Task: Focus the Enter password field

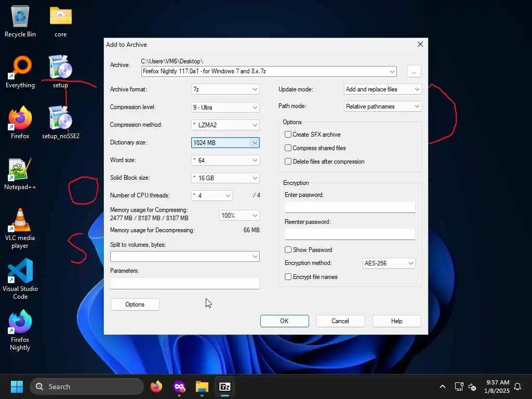Action: pyautogui.click(x=350, y=207)
